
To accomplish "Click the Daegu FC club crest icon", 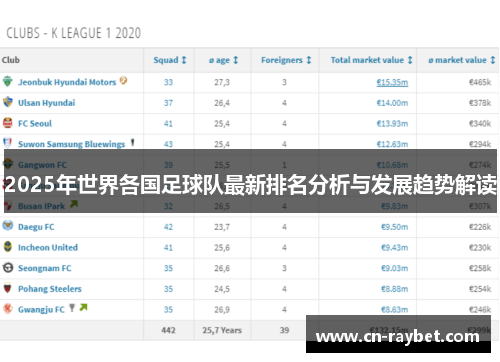I will tap(8, 226).
